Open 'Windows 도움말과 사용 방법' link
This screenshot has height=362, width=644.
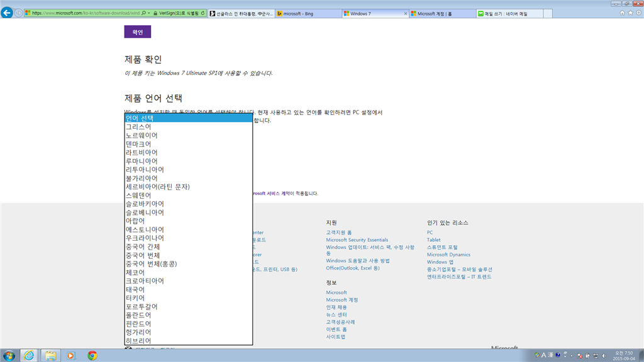[358, 261]
